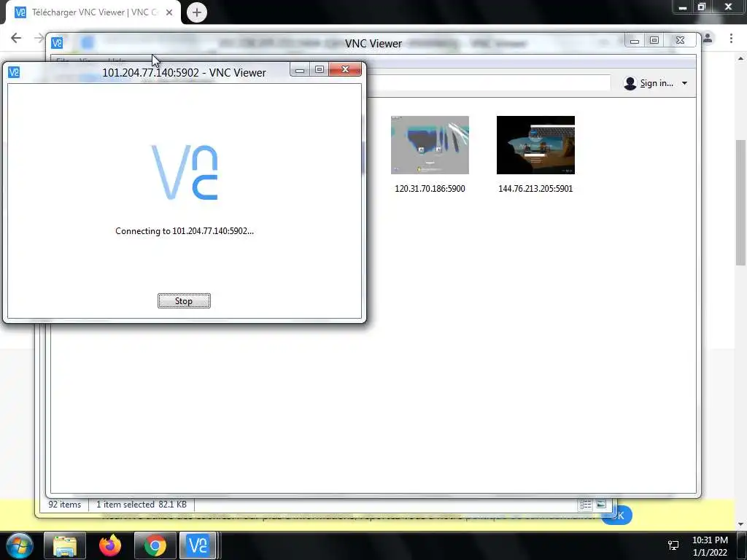Click '1 item selected 82.1 KB' status text
747x560 pixels.
(x=142, y=505)
